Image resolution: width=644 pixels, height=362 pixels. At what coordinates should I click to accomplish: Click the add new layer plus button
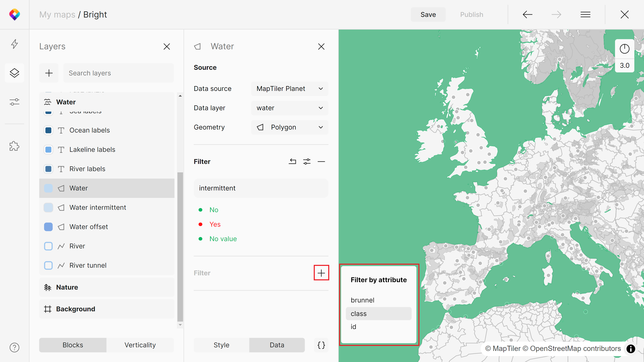click(49, 73)
